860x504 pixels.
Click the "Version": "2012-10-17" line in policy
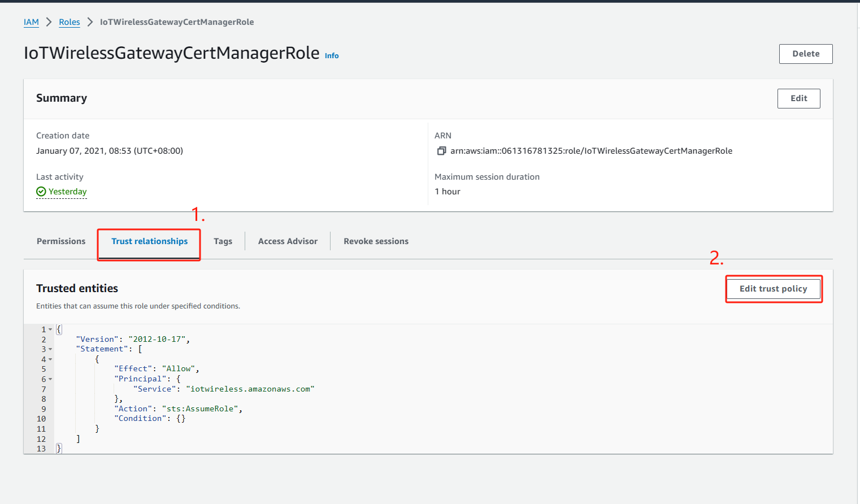(133, 340)
